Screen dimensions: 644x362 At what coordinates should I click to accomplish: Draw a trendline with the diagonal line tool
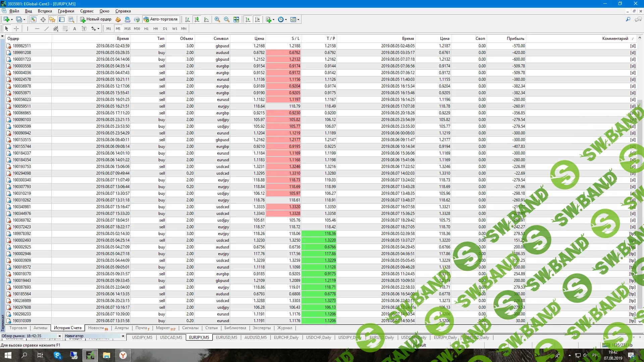click(x=47, y=29)
